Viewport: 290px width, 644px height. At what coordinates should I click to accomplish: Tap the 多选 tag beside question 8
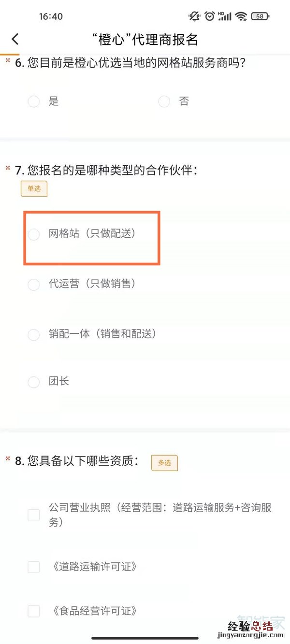pos(164,463)
